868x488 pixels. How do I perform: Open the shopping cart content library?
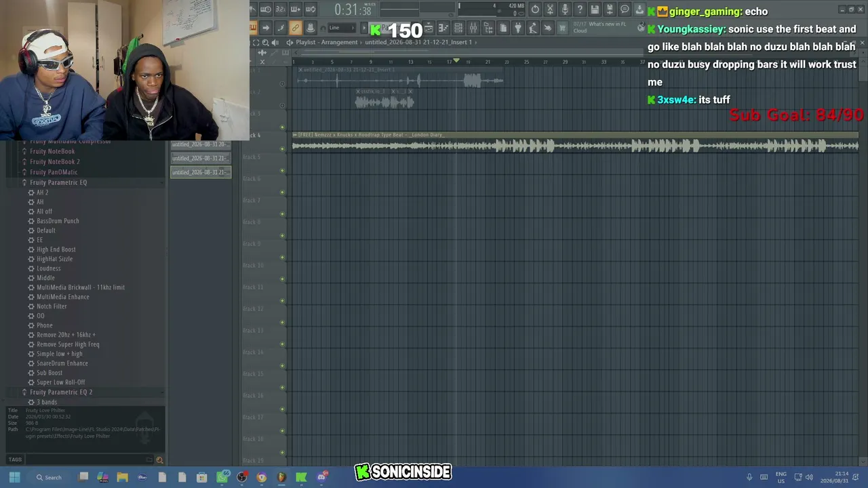click(x=562, y=28)
